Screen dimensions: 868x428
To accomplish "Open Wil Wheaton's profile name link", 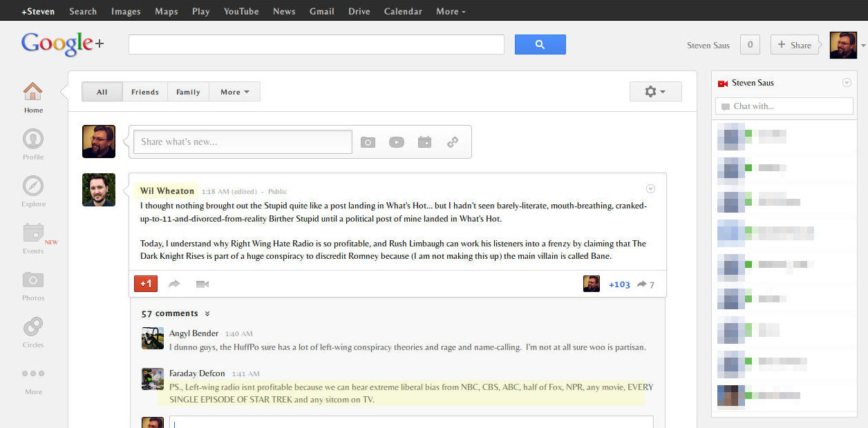I will [167, 191].
